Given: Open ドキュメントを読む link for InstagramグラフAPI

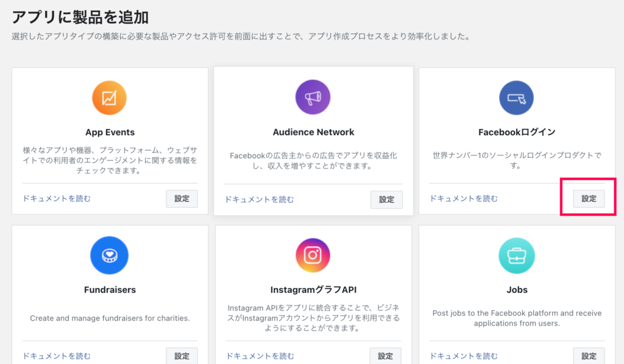Looking at the screenshot, I should click(260, 356).
